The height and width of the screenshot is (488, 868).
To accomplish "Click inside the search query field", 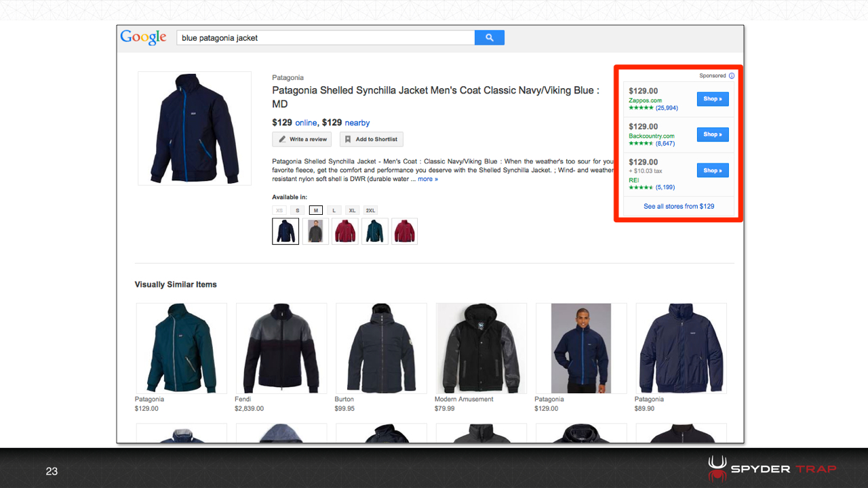I will click(x=325, y=38).
